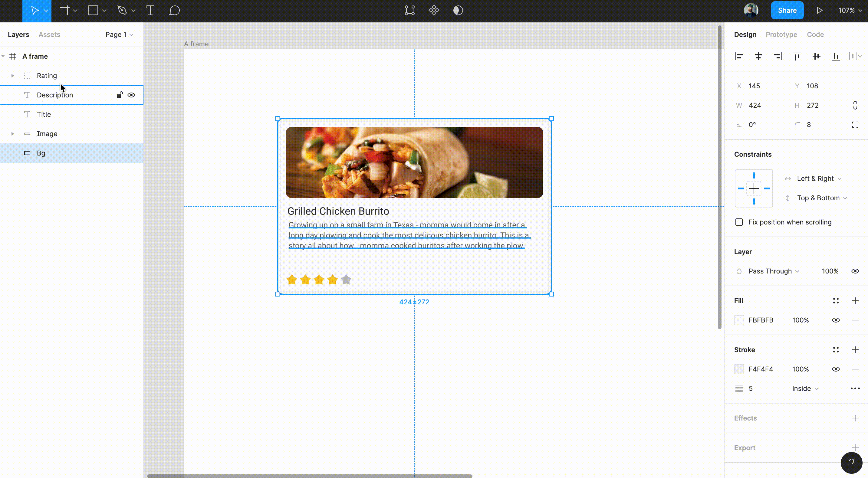Open advanced stroke options ellipsis
The image size is (868, 478).
(x=855, y=388)
